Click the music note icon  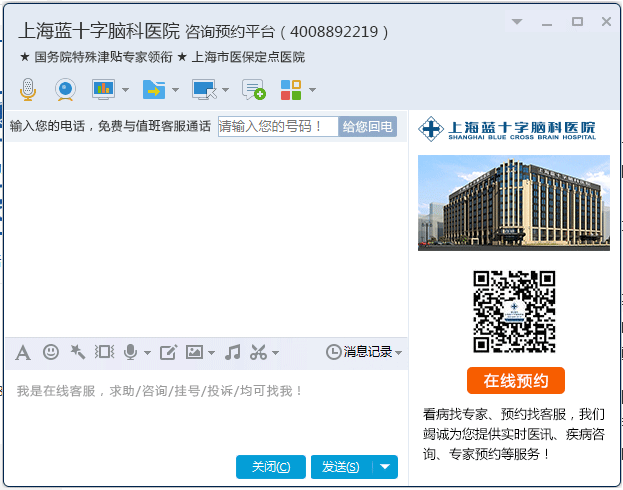232,352
